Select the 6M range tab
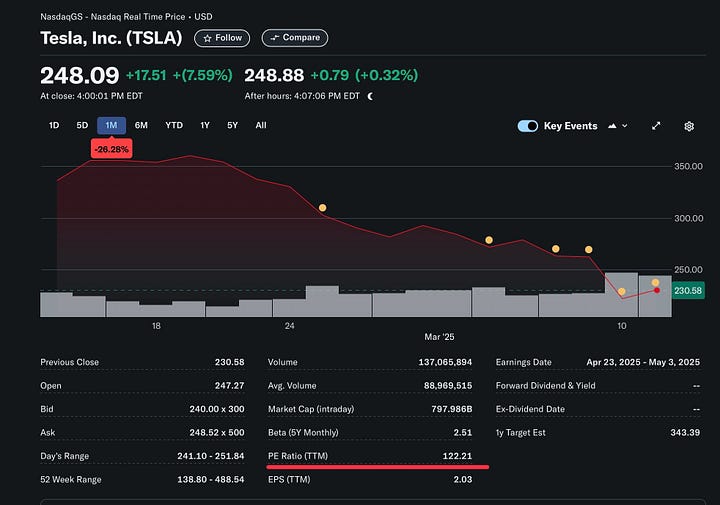Screen dimensions: 720x505 click(141, 125)
